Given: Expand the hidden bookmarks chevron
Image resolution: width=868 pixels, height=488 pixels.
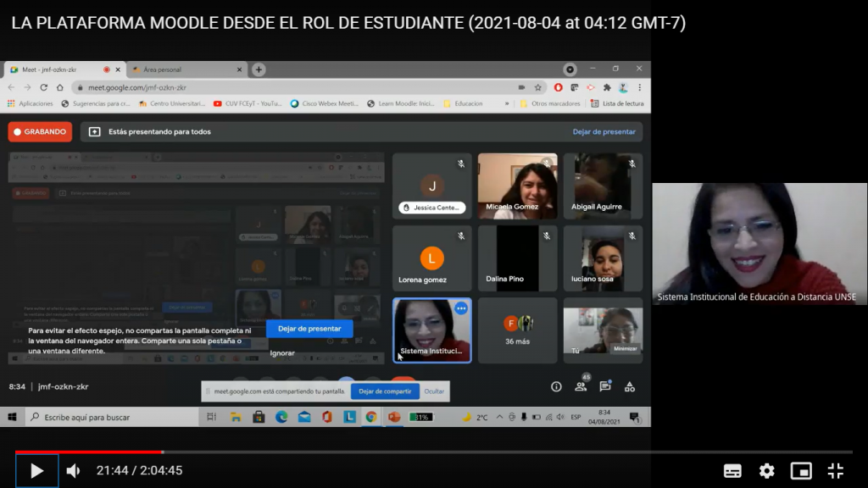Looking at the screenshot, I should click(507, 103).
